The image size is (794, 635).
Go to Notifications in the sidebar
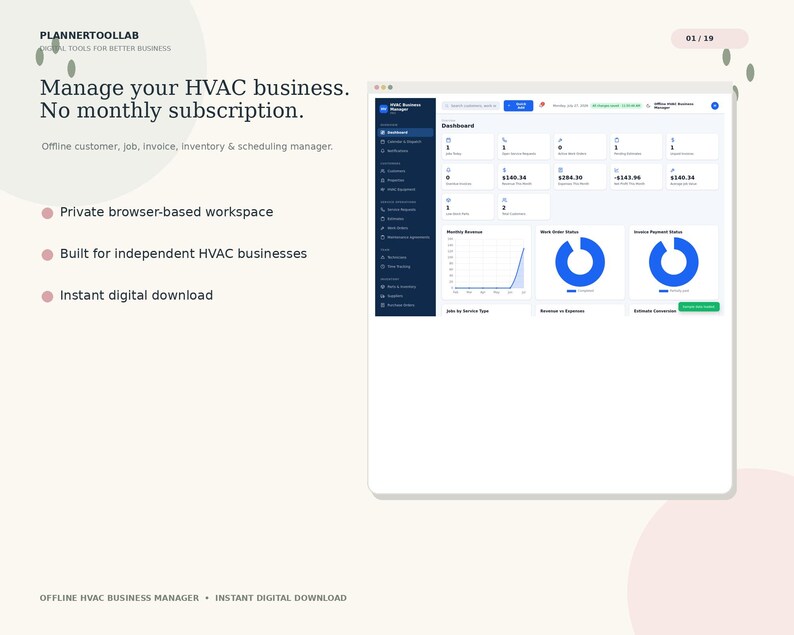coord(405,151)
